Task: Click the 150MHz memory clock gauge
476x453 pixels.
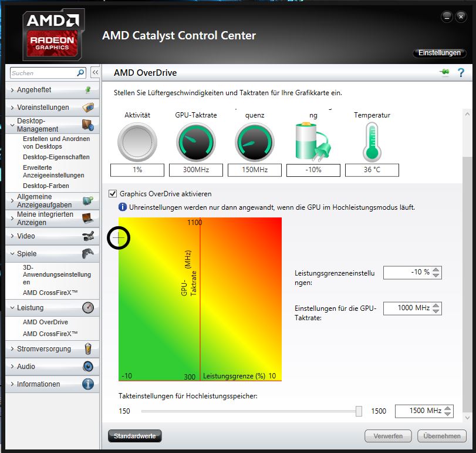Action: pyautogui.click(x=254, y=142)
